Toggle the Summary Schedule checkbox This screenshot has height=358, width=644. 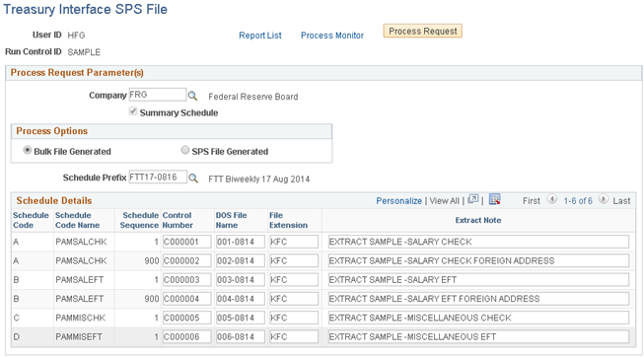click(x=133, y=111)
